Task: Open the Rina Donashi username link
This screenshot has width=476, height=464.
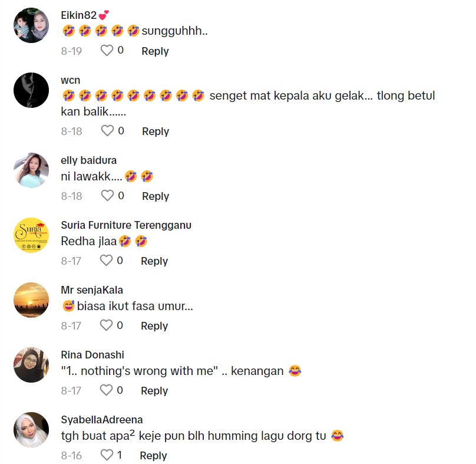Action: click(x=92, y=354)
